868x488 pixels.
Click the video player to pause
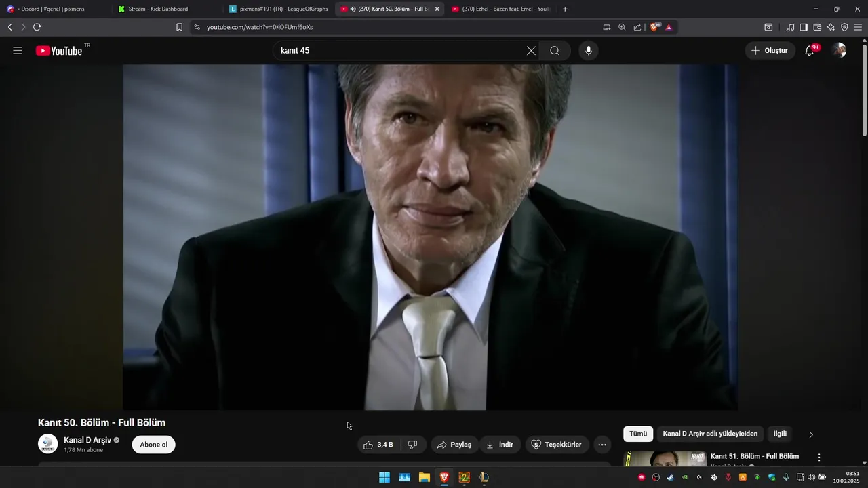coord(431,237)
